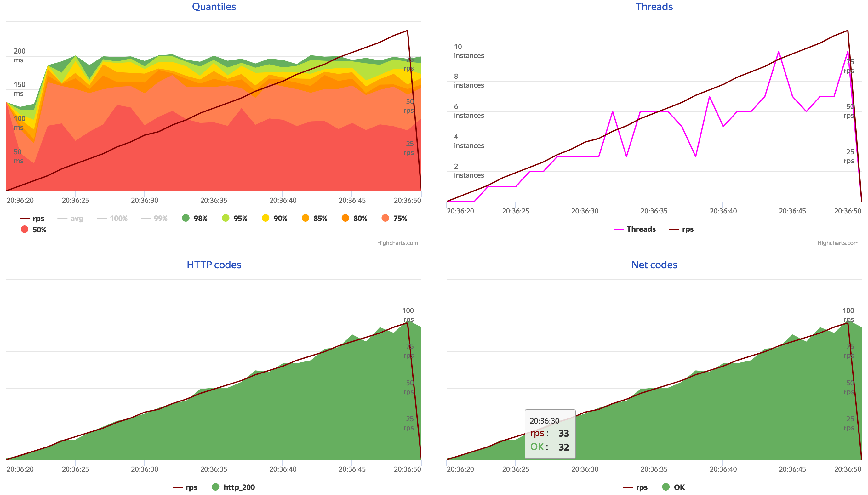Enable the hidden avg series
The height and width of the screenshot is (495, 868).
coord(77,218)
